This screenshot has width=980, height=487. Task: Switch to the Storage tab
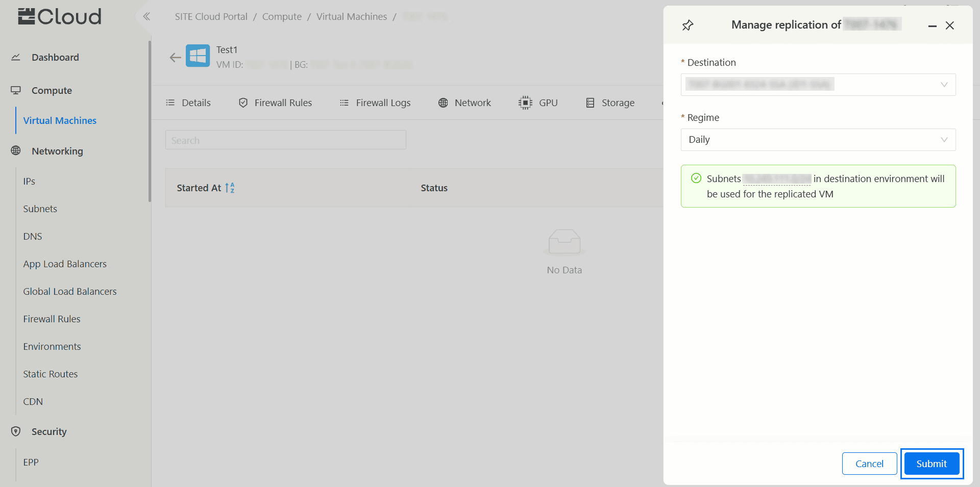[610, 102]
